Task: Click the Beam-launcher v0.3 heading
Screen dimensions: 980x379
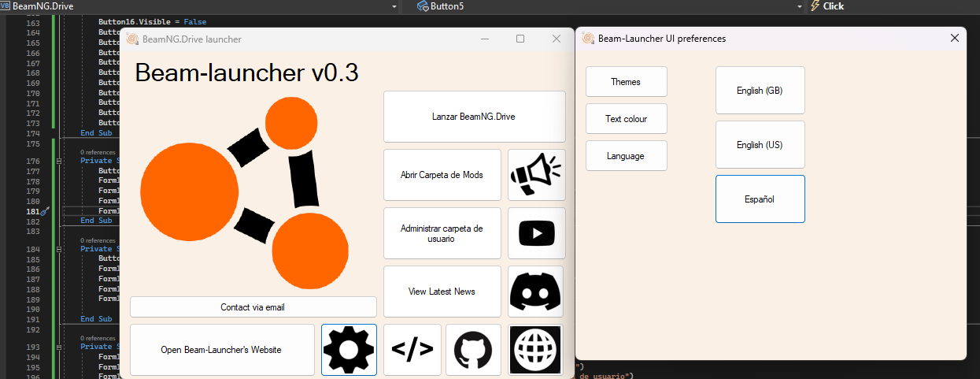Action: [247, 72]
